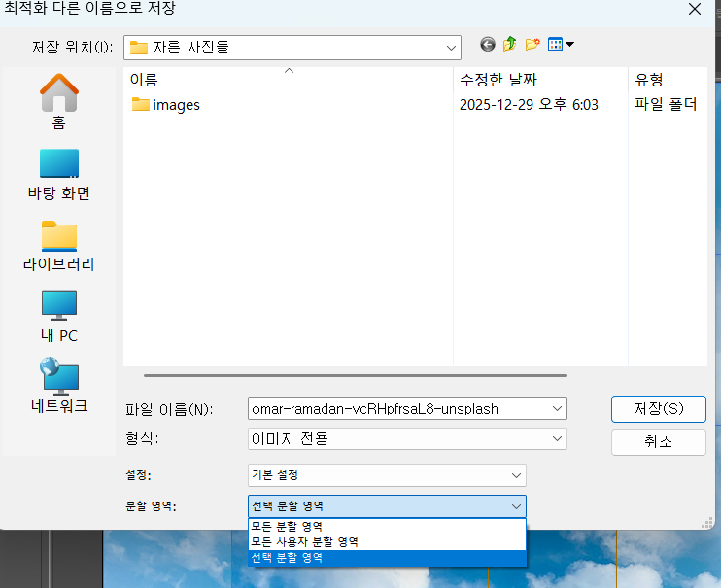The height and width of the screenshot is (588, 721).
Task: Click the 취소 button
Action: 659,442
